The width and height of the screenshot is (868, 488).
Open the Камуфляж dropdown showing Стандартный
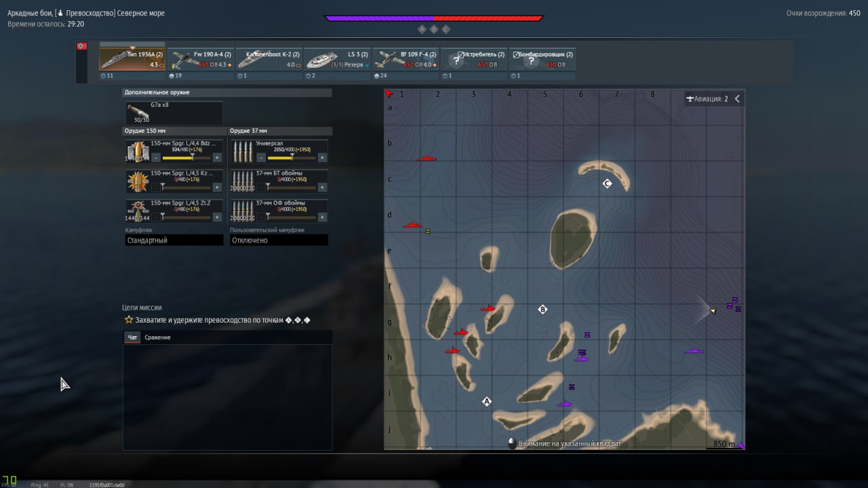(x=174, y=240)
